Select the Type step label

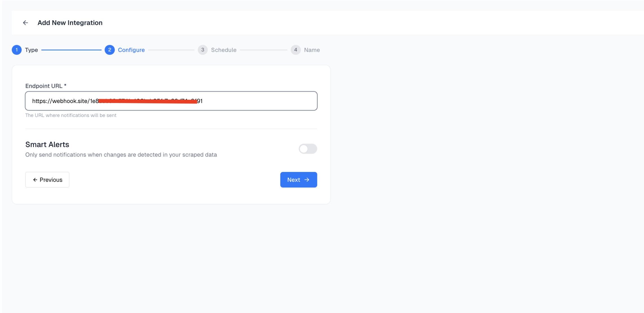click(31, 50)
